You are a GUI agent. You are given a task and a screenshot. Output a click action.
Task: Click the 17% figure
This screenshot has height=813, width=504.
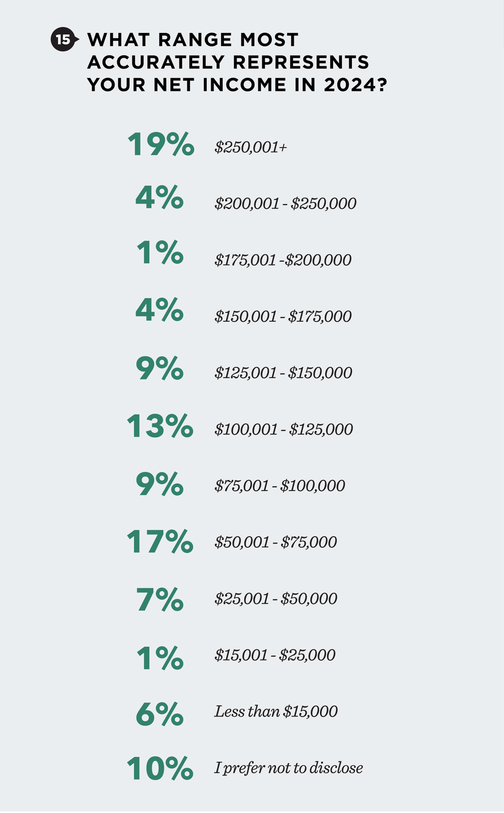tap(160, 541)
